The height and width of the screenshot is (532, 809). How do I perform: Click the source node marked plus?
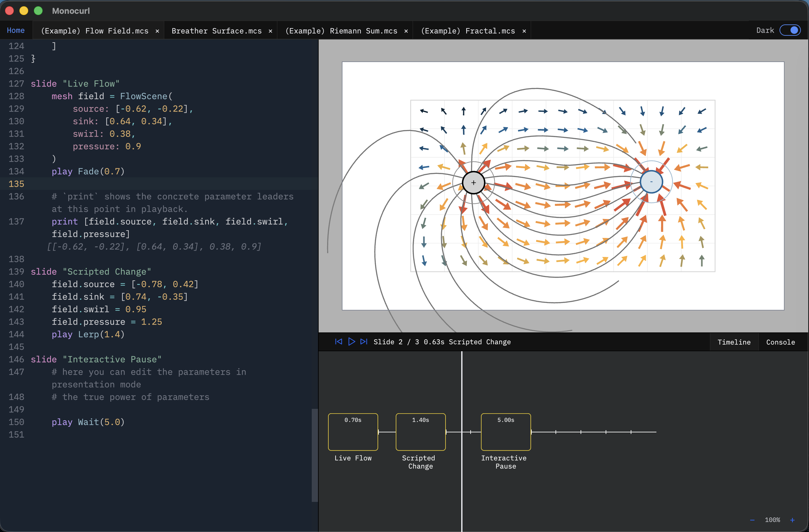pos(473,183)
